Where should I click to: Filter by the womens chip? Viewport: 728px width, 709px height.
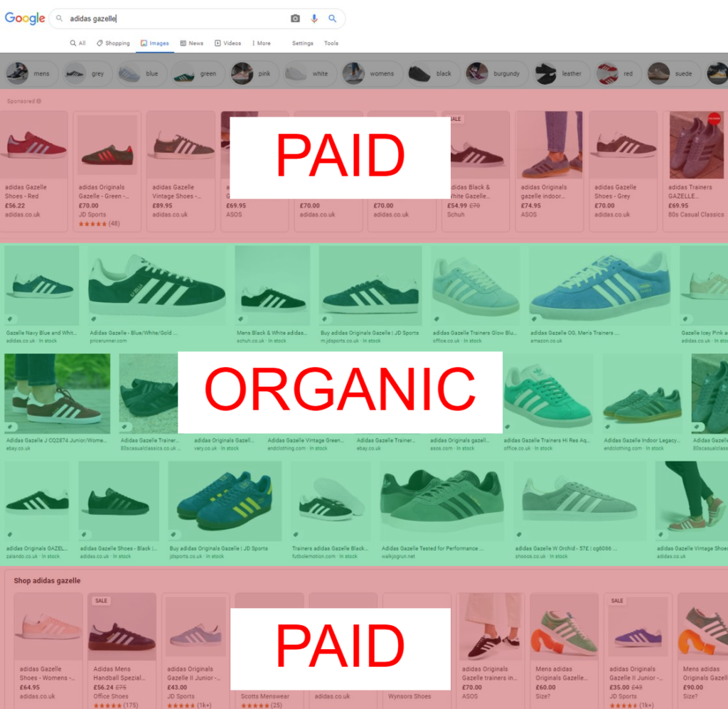pos(372,73)
